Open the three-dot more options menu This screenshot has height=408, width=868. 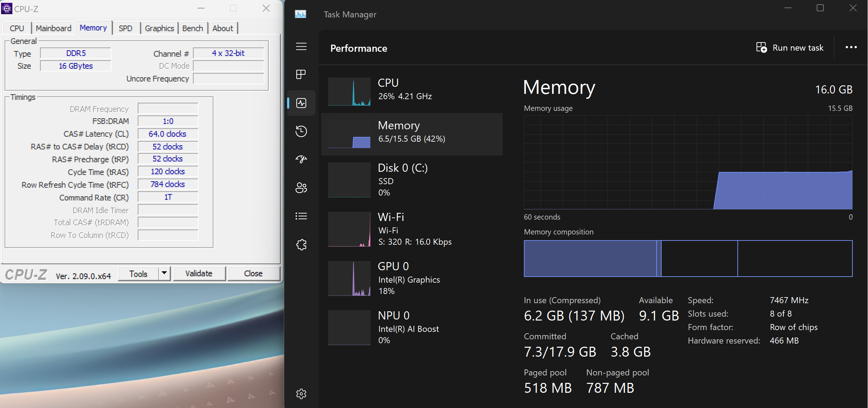[851, 47]
